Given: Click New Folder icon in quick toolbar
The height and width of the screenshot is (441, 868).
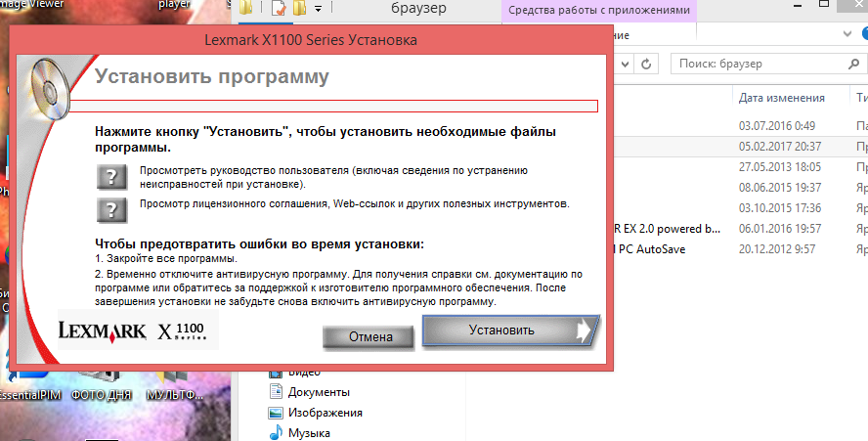Looking at the screenshot, I should pos(299,8).
